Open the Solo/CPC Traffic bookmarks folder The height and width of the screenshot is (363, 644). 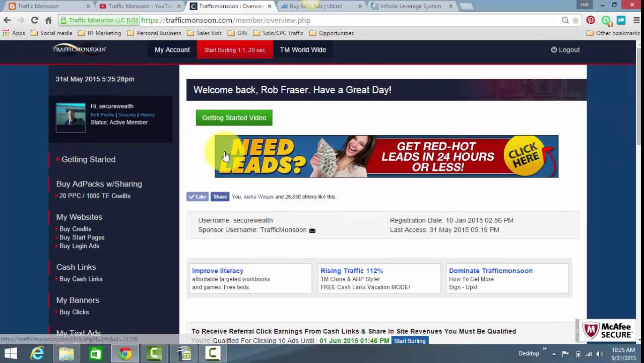pos(278,33)
